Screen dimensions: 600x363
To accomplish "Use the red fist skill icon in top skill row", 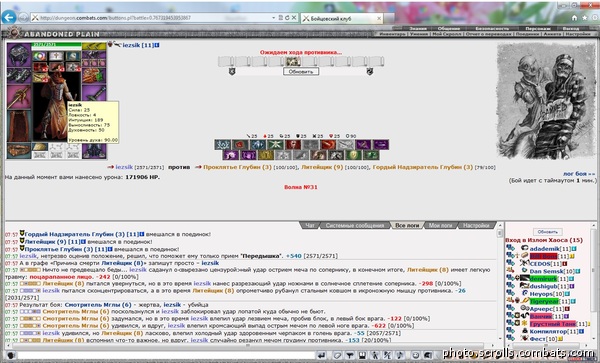I will [240, 145].
